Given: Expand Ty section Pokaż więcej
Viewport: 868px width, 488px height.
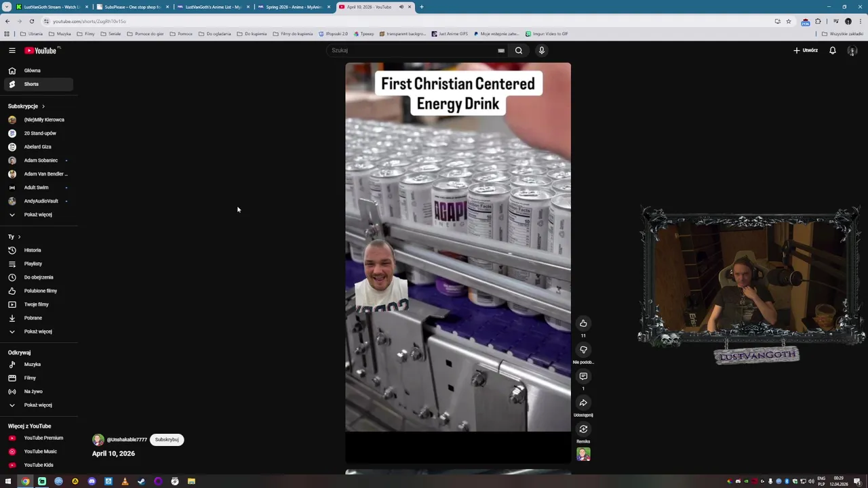Looking at the screenshot, I should click(37, 331).
